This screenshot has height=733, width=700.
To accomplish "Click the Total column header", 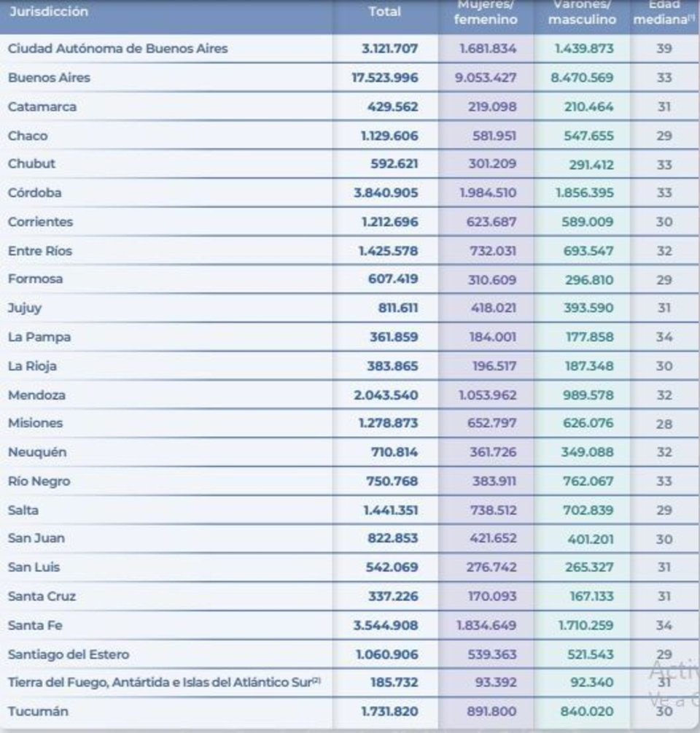I will click(x=384, y=12).
